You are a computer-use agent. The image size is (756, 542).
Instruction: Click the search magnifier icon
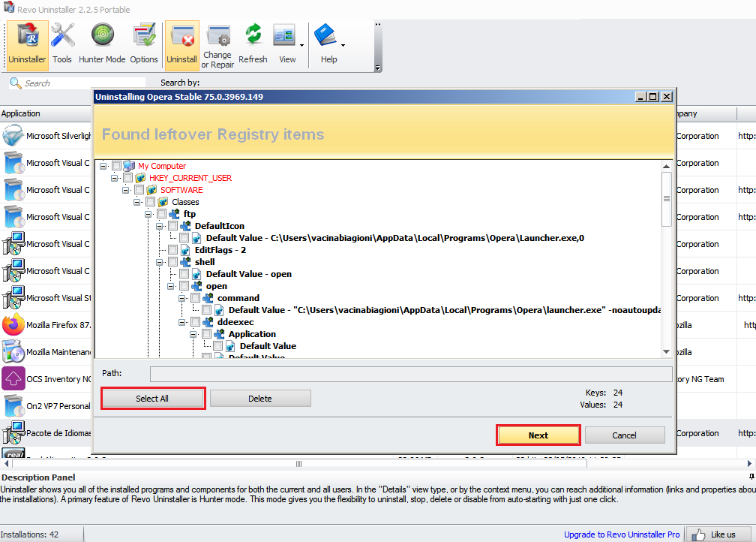point(15,83)
